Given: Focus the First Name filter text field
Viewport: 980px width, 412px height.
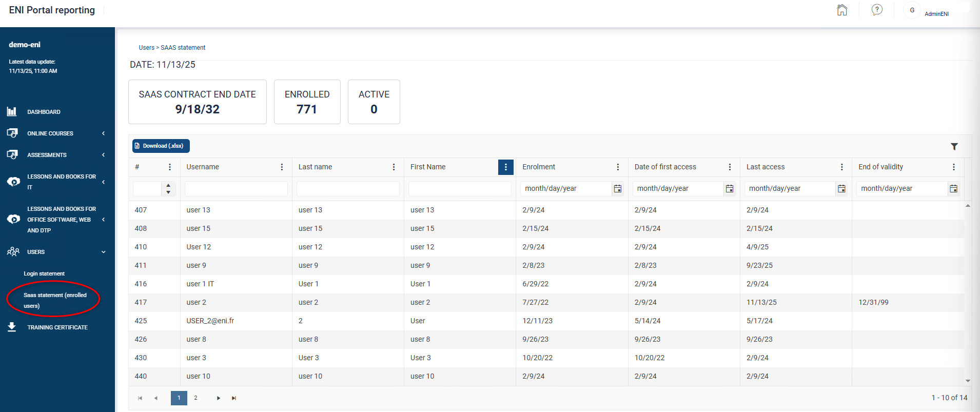Looking at the screenshot, I should pos(460,189).
